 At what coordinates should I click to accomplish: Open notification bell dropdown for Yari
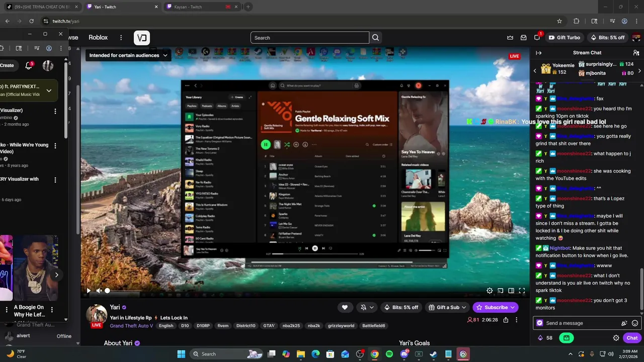tap(367, 307)
